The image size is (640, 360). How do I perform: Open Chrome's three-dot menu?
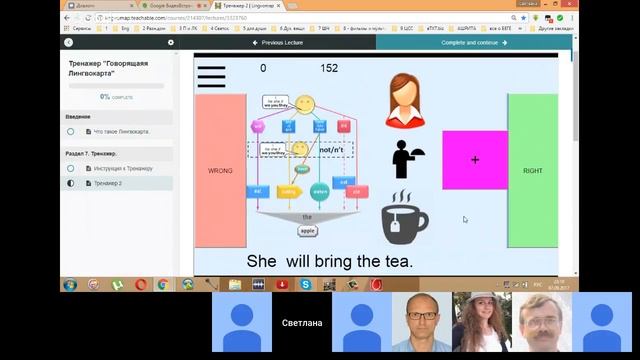point(572,18)
